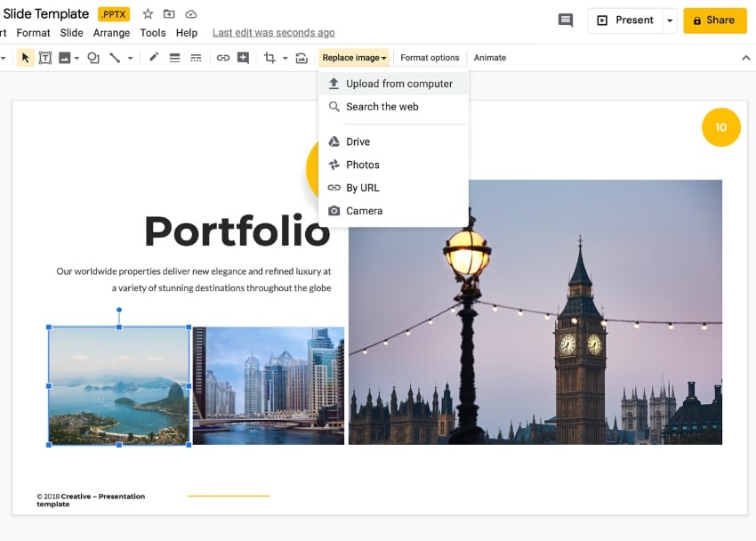Click the Add comment icon
Image resolution: width=756 pixels, height=541 pixels.
tap(243, 58)
